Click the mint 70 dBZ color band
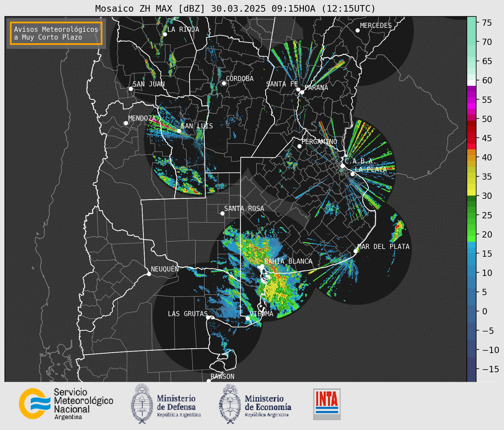 click(471, 42)
